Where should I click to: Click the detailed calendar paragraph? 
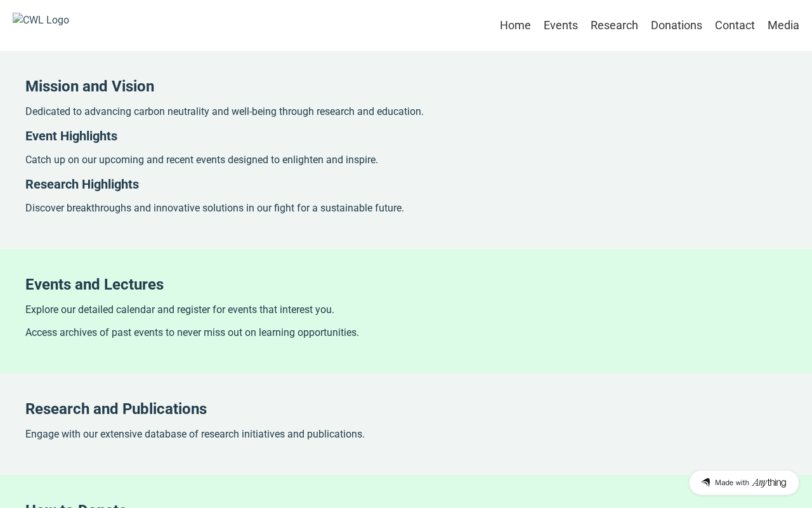pos(180,310)
